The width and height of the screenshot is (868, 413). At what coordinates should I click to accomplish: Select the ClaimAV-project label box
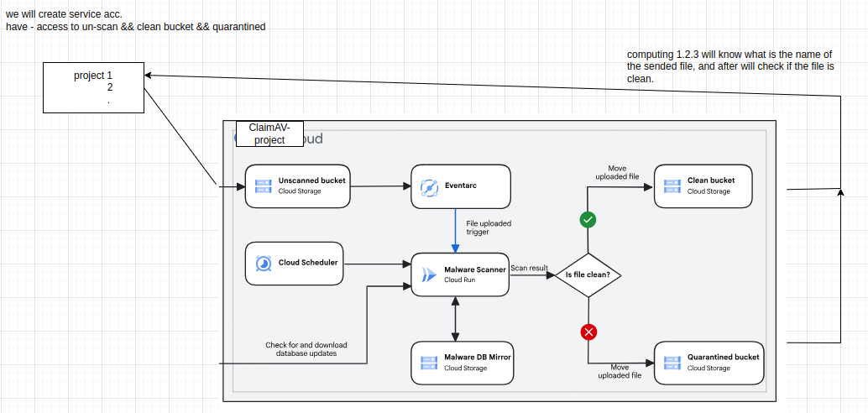click(269, 134)
